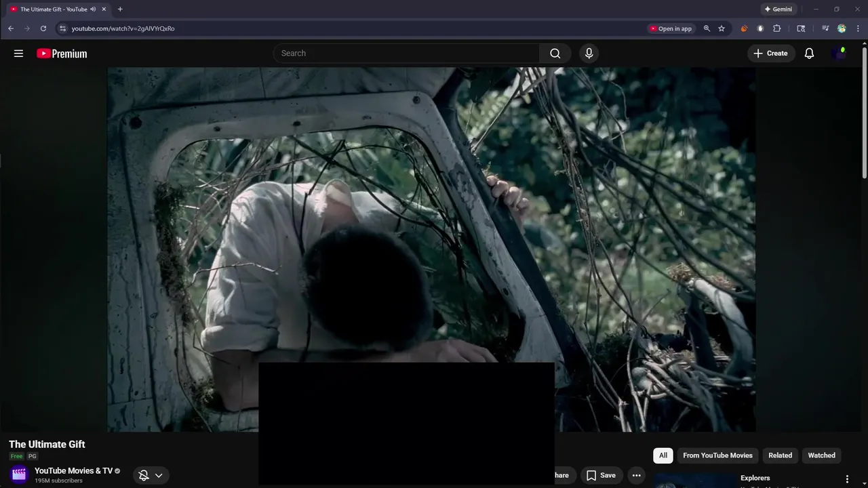The image size is (868, 488).
Task: Open the YouTube guide hamburger menu
Action: coord(18,54)
